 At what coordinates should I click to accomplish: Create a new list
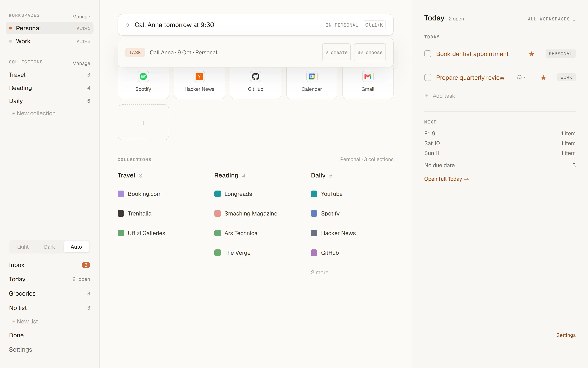coord(25,322)
